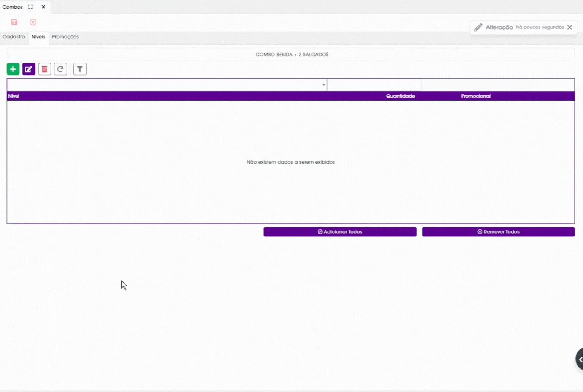This screenshot has width=583, height=392.
Task: Click the red trash delete icon
Action: point(44,69)
